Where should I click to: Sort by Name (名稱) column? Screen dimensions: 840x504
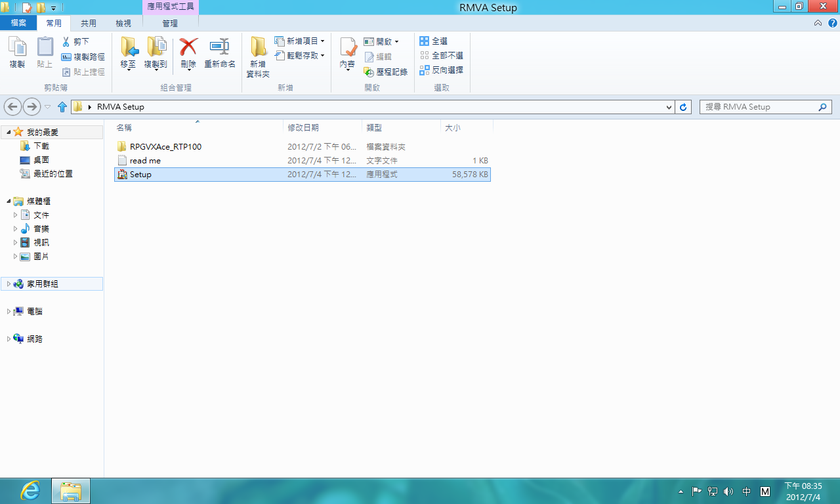[x=198, y=128]
